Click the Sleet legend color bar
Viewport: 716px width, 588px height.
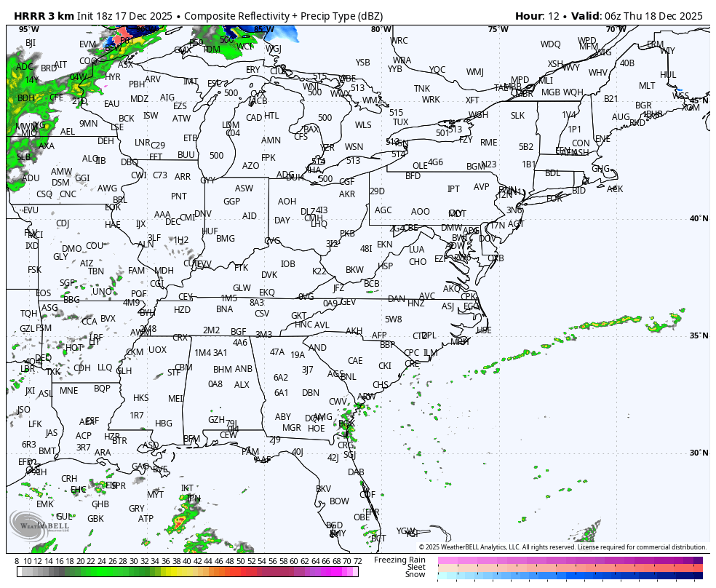(x=570, y=568)
